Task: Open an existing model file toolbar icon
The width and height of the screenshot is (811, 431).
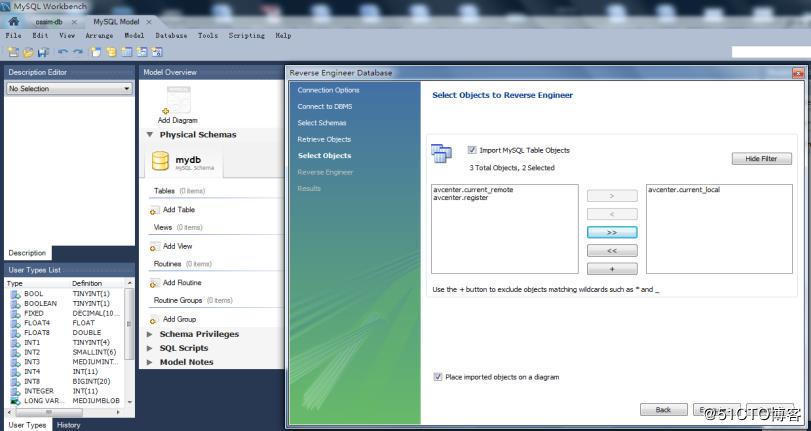Action: click(28, 52)
